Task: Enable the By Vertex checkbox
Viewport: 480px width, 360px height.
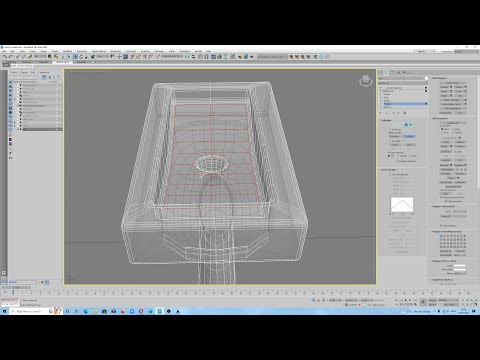Action: point(390,129)
